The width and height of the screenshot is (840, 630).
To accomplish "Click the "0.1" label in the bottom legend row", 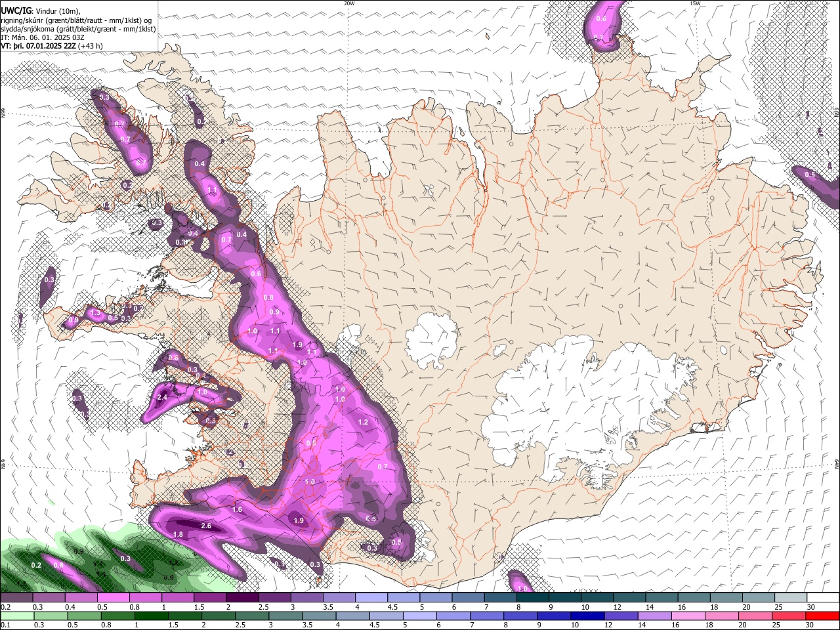I will [x=5, y=625].
